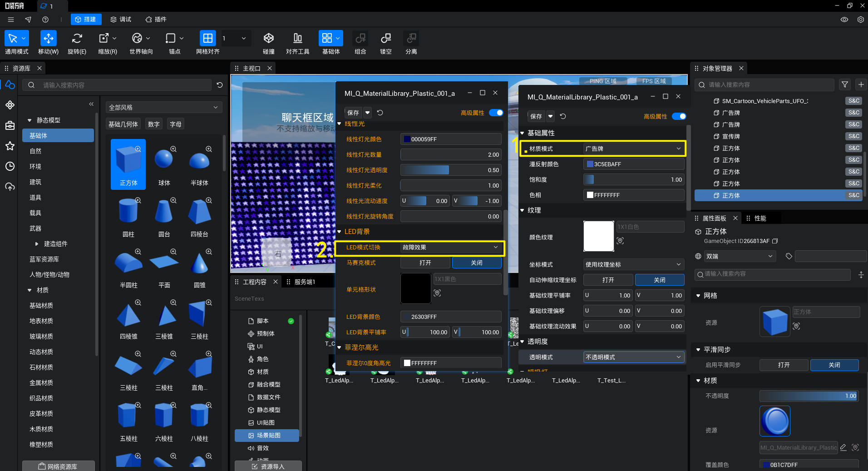
Task: Click the 线性灯光颜色 000059FF swatch
Action: 407,139
